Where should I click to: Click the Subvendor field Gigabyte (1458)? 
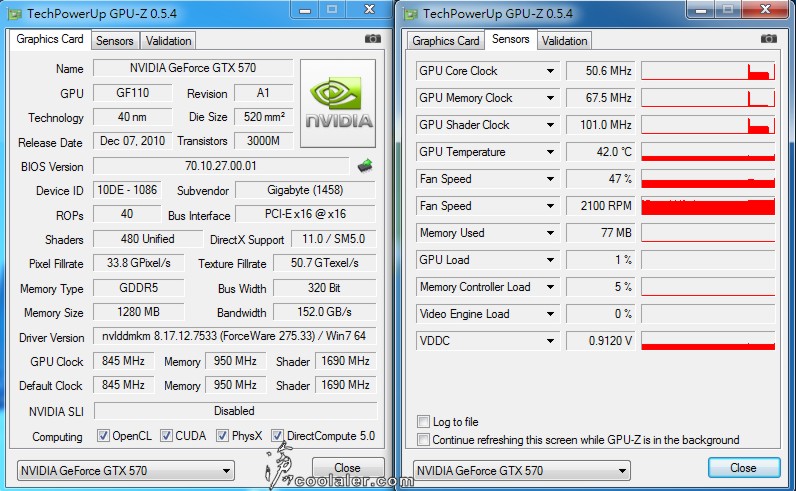[x=305, y=190]
